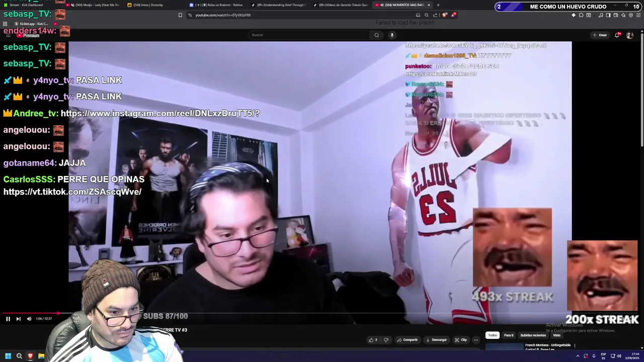This screenshot has height=362, width=644.
Task: Open CasrlosSSS TikTok link in chat
Action: coord(72,192)
